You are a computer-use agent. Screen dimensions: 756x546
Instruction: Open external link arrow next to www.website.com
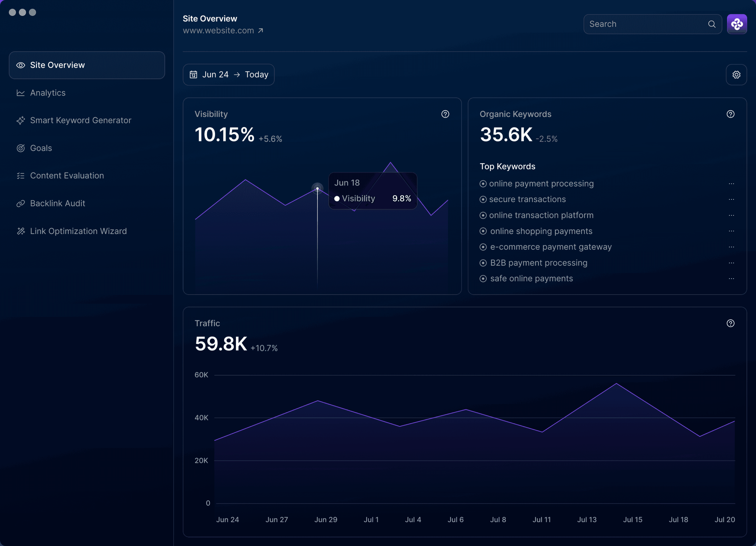[261, 30]
